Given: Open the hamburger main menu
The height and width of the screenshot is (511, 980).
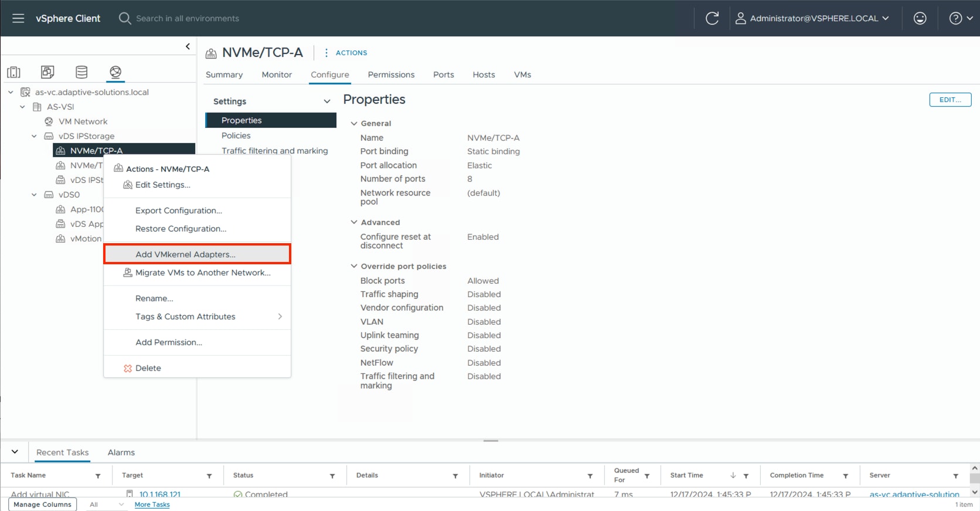Looking at the screenshot, I should 18,18.
